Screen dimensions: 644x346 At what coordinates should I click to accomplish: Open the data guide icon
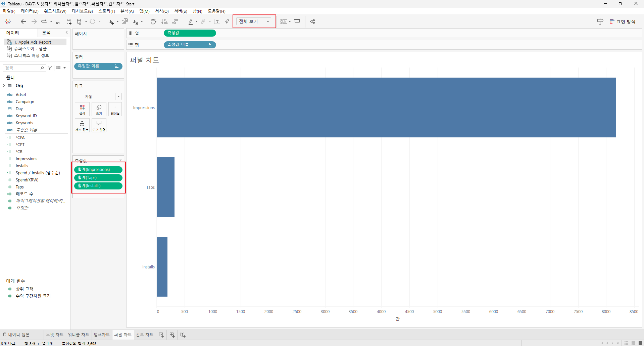pyautogui.click(x=600, y=21)
